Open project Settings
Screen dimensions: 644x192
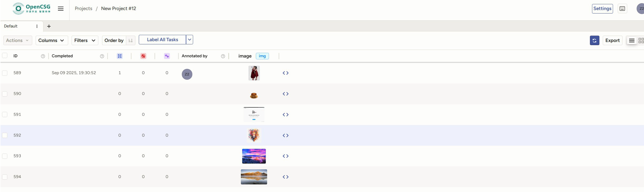pos(602,9)
